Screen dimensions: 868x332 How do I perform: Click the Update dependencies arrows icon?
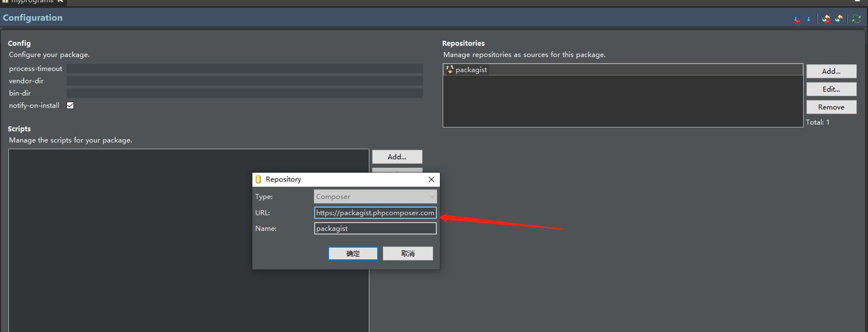(839, 18)
